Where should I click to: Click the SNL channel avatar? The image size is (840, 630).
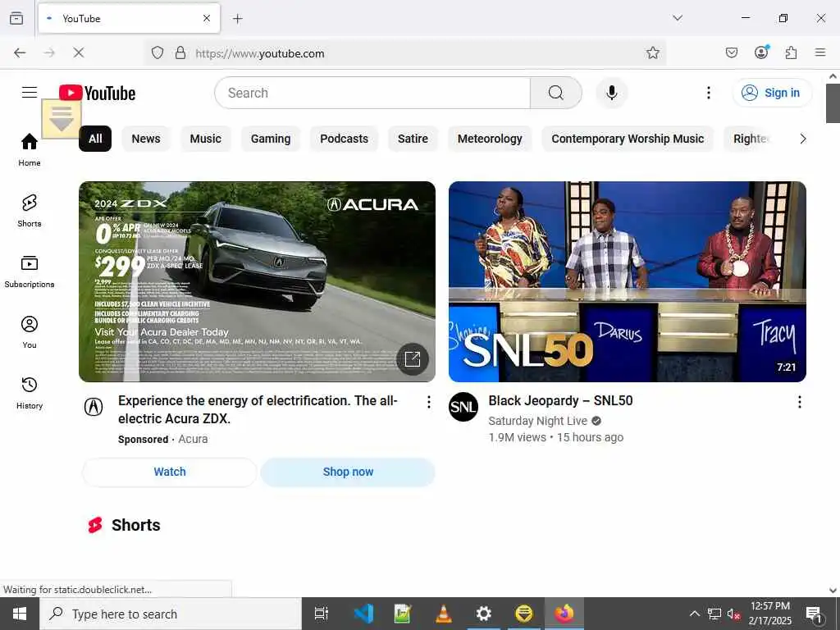(463, 407)
